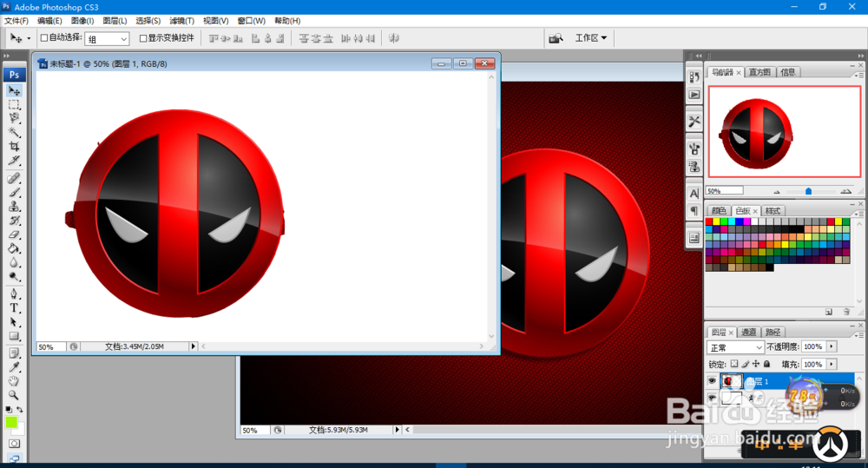Open the 正常 blend mode dropdown
This screenshot has height=468, width=868.
[736, 347]
